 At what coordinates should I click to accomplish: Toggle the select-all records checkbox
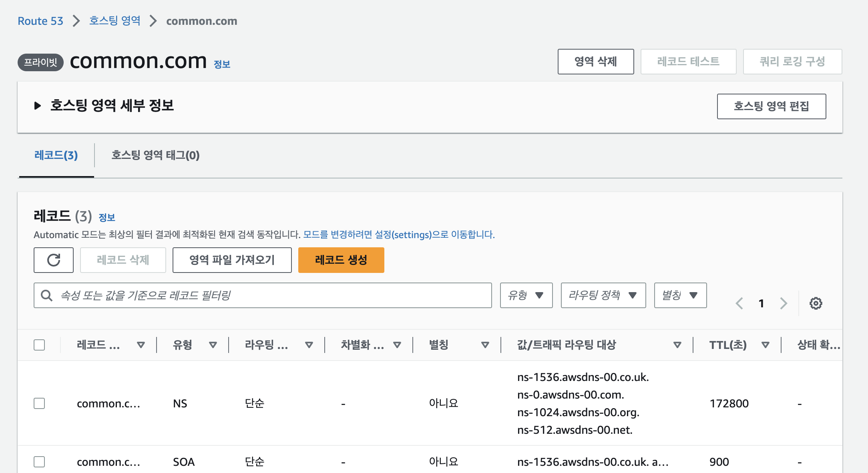39,345
